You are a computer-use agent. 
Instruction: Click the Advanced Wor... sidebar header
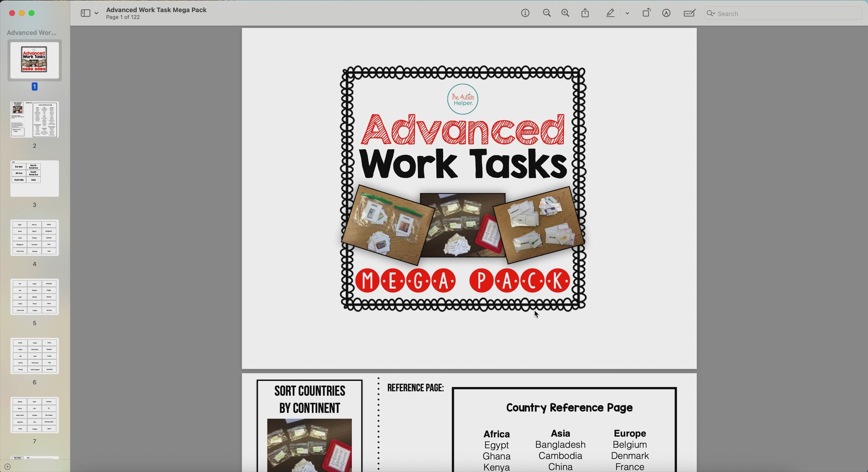[31, 33]
